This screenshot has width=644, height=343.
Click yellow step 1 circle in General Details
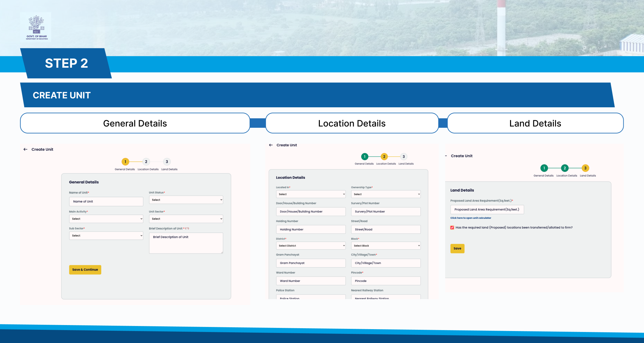[125, 162]
